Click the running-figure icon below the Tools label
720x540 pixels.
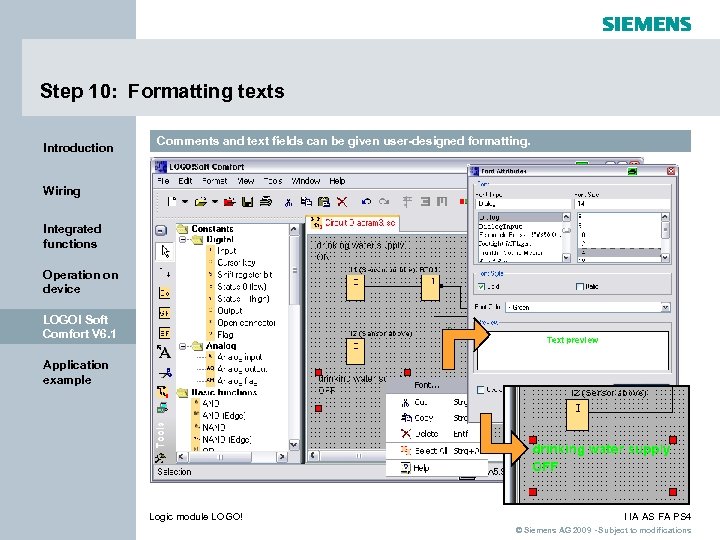(x=161, y=457)
